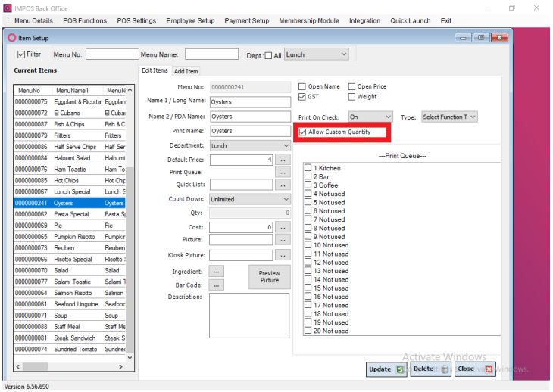
Task: Open the Ingredient ellipsis button
Action: (217, 271)
